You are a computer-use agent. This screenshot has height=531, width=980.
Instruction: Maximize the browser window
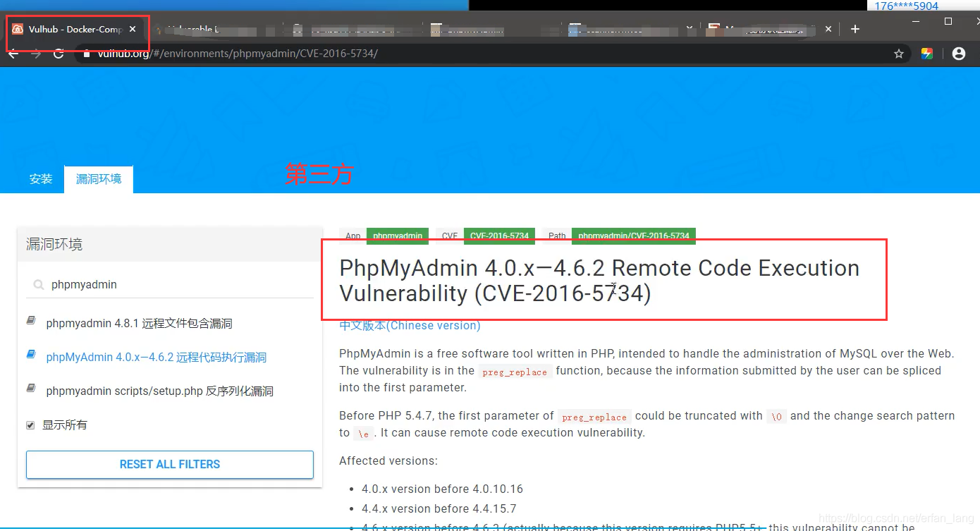point(948,21)
